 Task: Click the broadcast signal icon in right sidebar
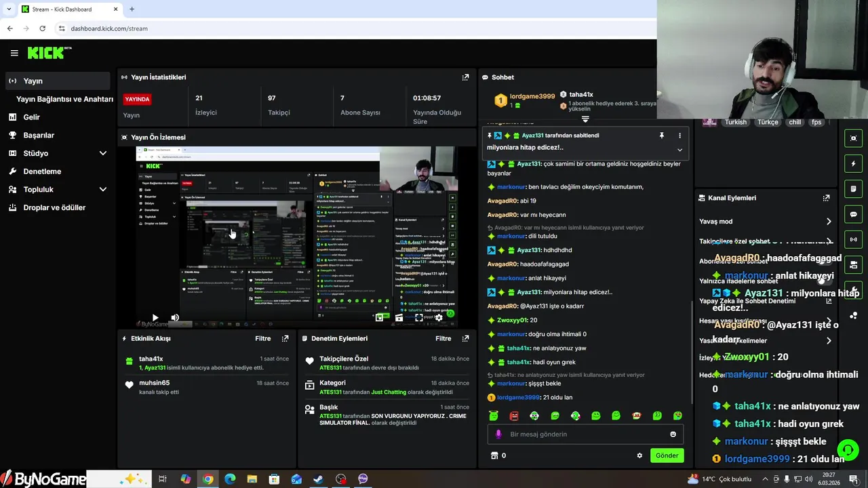click(853, 239)
